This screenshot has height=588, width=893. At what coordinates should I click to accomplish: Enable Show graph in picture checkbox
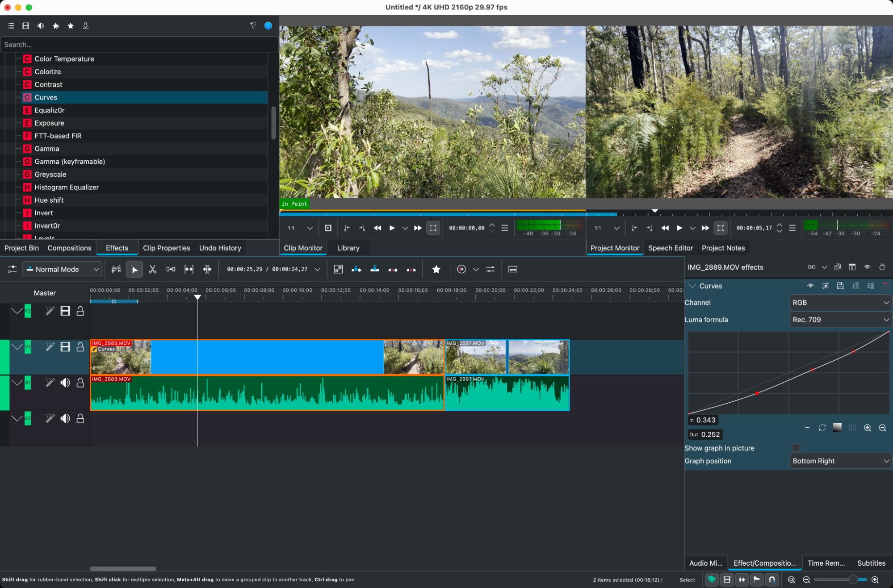[x=796, y=448]
